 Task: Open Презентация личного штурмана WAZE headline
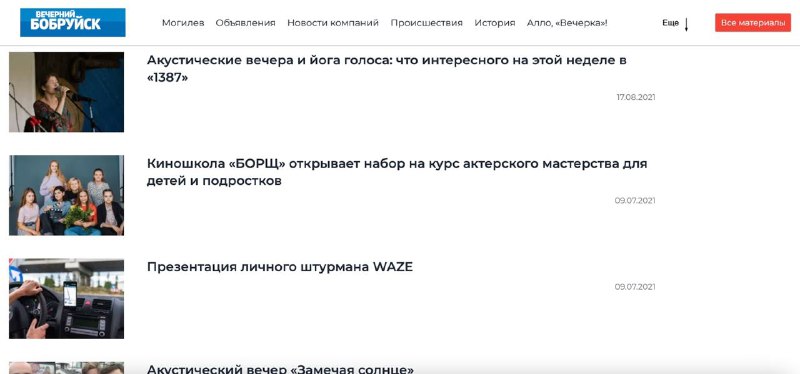click(x=280, y=267)
